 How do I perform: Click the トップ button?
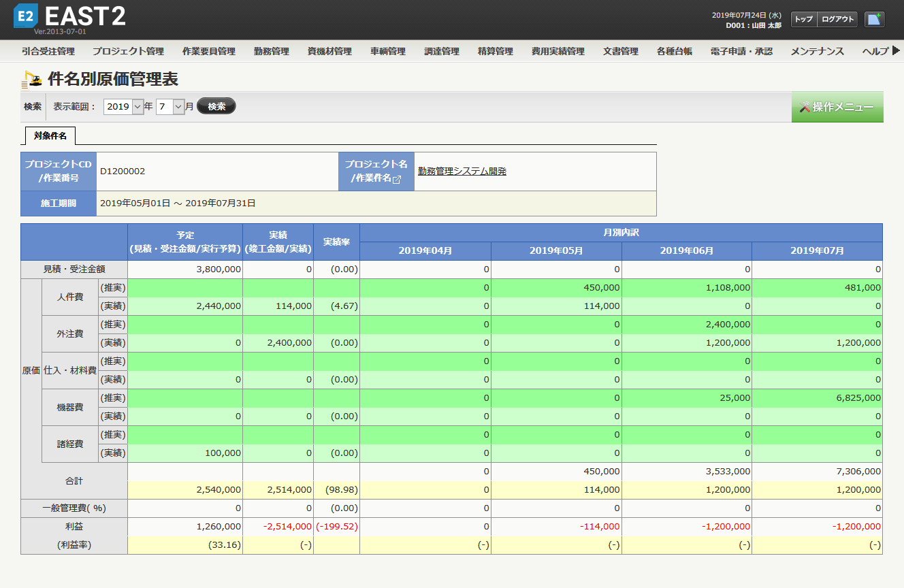pos(804,19)
